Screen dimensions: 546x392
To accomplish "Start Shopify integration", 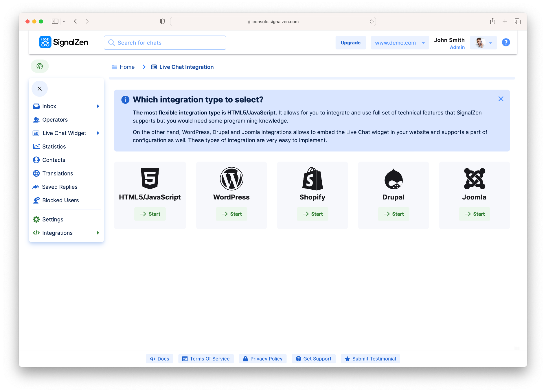I will coord(312,214).
